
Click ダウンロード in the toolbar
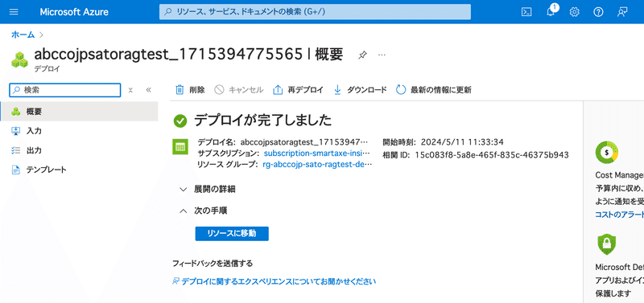[360, 90]
